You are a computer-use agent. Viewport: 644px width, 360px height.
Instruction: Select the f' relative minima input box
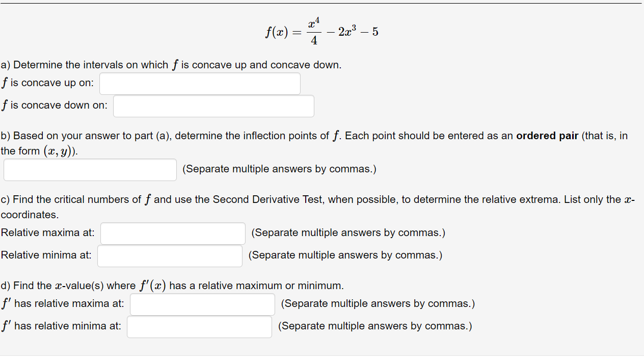(199, 326)
